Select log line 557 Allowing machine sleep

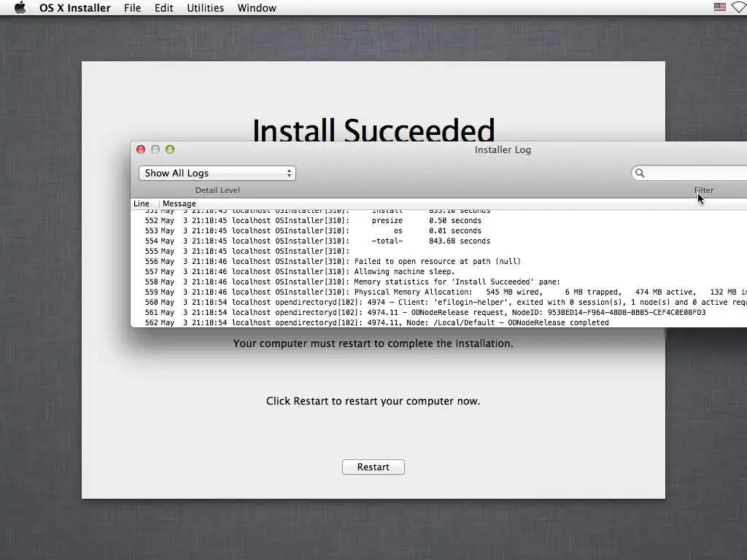tap(438, 271)
